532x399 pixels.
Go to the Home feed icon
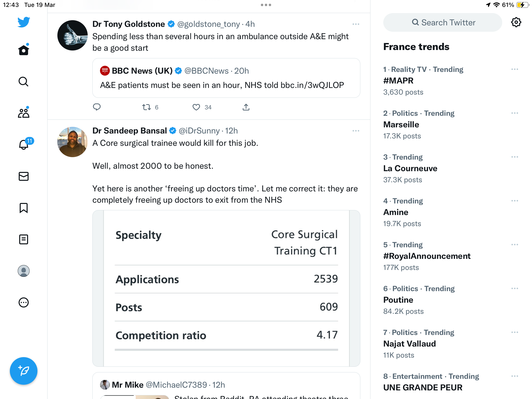pos(24,50)
